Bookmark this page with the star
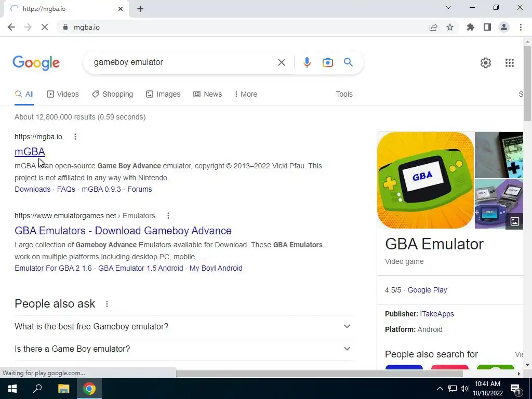532x399 pixels. pyautogui.click(x=450, y=27)
